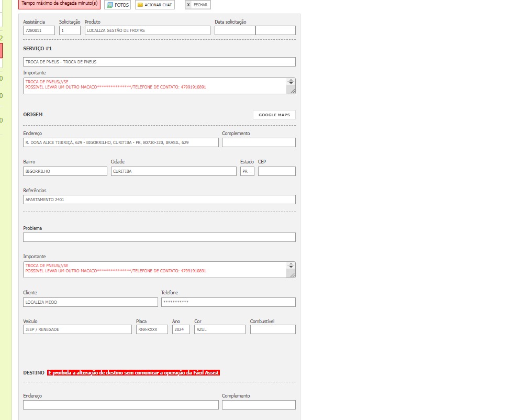Click the Ano field 2024

click(x=181, y=329)
